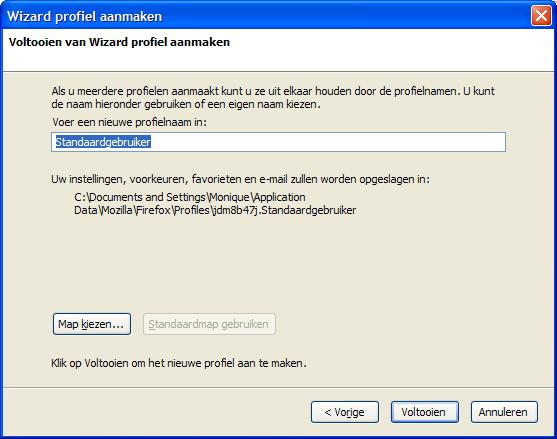Click Voltooien to create the profile
Screen dimensions: 557x439
coord(424,412)
